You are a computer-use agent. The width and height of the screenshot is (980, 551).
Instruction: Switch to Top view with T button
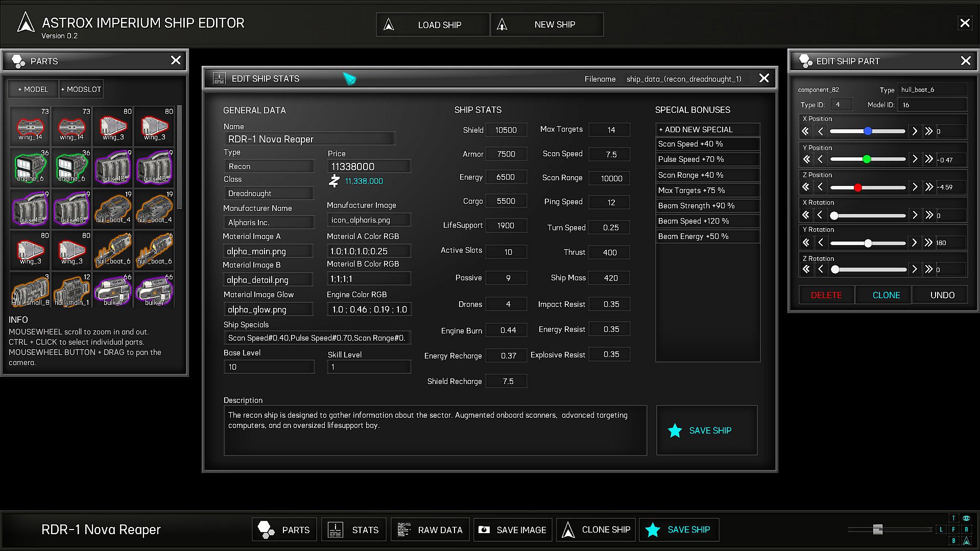pyautogui.click(x=953, y=518)
